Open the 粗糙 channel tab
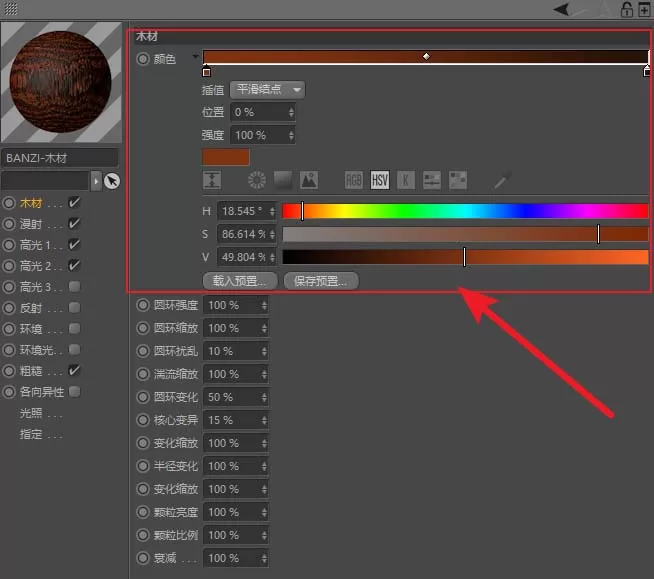 pyautogui.click(x=31, y=370)
